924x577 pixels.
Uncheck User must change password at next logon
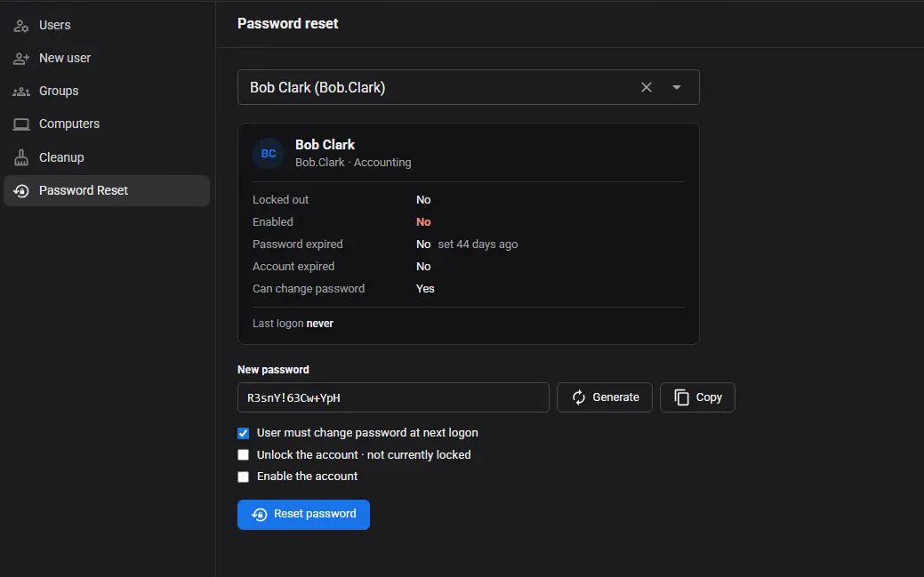[244, 433]
